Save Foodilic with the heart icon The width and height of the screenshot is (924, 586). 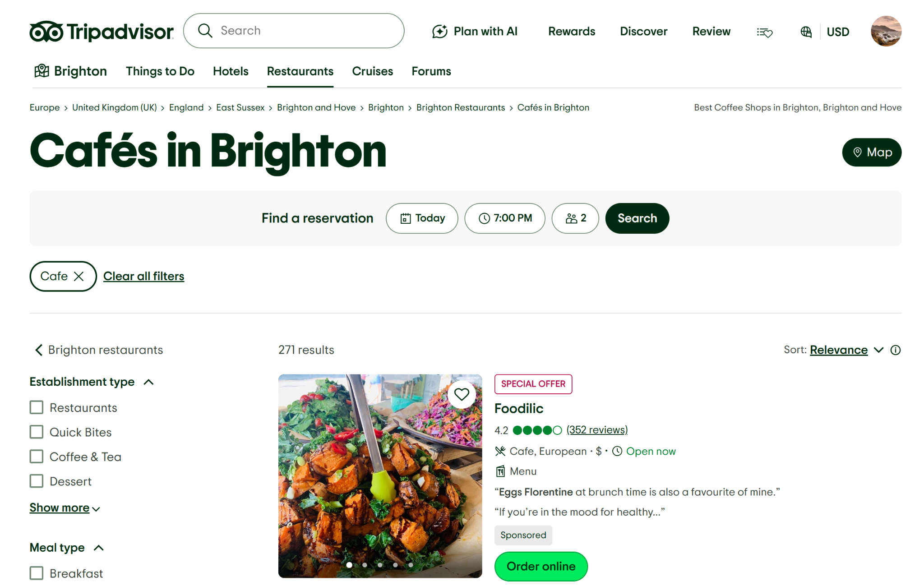tap(461, 394)
